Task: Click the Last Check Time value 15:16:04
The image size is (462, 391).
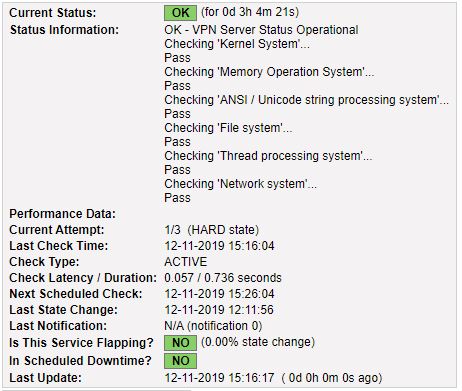Action: (x=219, y=246)
